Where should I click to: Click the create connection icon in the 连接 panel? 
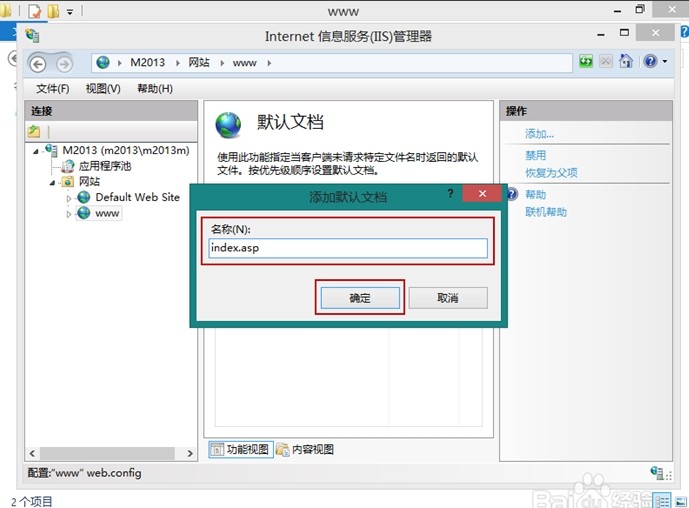(x=34, y=131)
